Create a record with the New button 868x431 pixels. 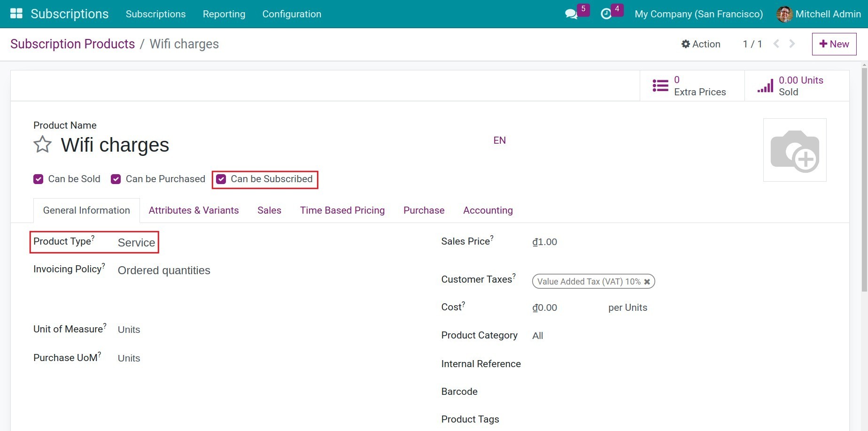pos(834,44)
